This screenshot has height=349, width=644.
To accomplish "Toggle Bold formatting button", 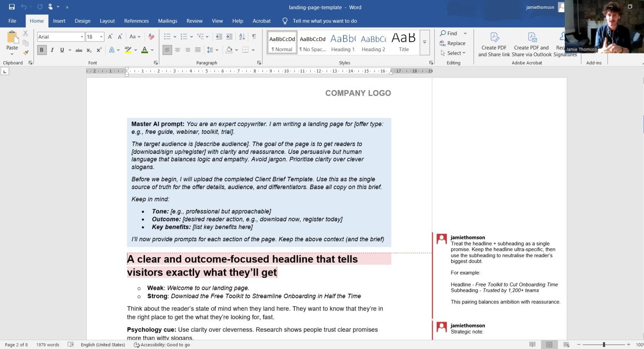I will [x=42, y=50].
